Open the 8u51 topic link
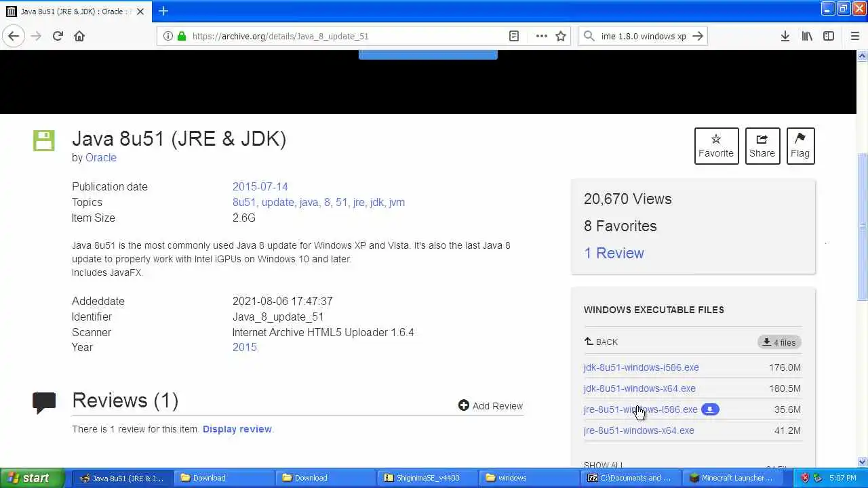The image size is (868, 488). pyautogui.click(x=244, y=202)
